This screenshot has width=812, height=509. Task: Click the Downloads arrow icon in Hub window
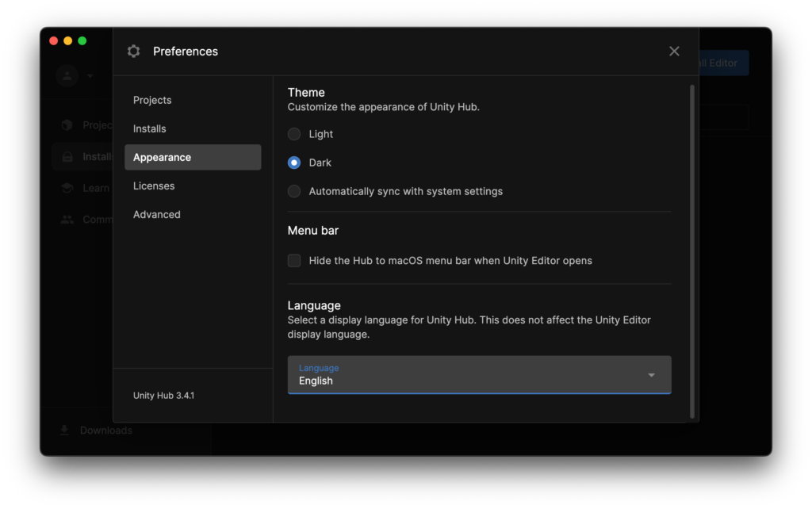tap(64, 431)
